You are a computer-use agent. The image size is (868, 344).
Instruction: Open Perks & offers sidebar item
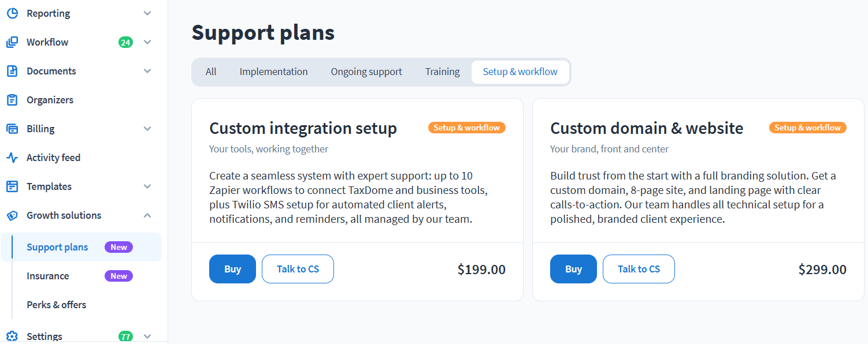point(57,305)
